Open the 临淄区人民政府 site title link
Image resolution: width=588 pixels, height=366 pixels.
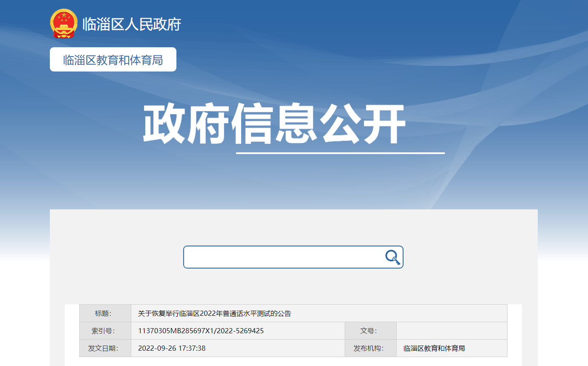click(x=132, y=24)
